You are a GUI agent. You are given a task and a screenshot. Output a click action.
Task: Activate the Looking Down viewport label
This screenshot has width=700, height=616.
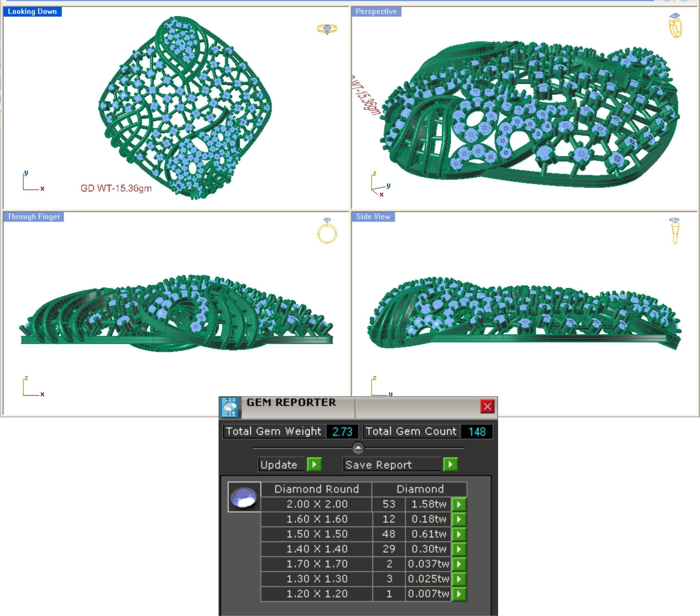[x=32, y=12]
